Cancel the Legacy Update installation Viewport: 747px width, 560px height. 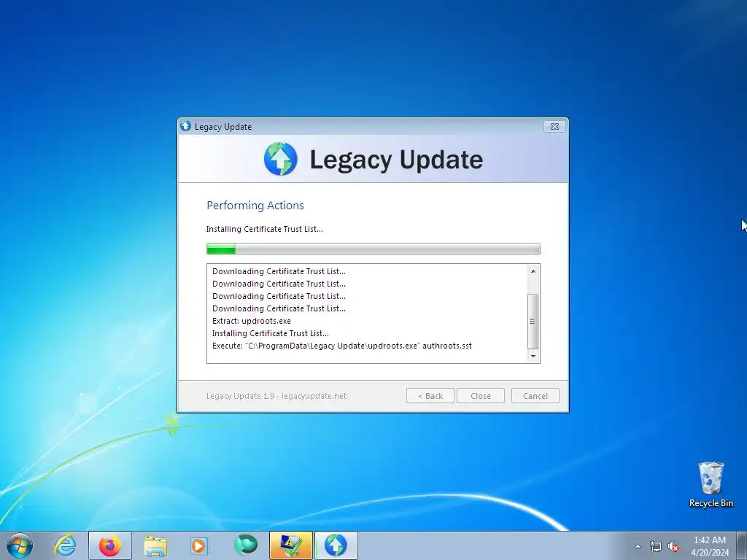(535, 396)
